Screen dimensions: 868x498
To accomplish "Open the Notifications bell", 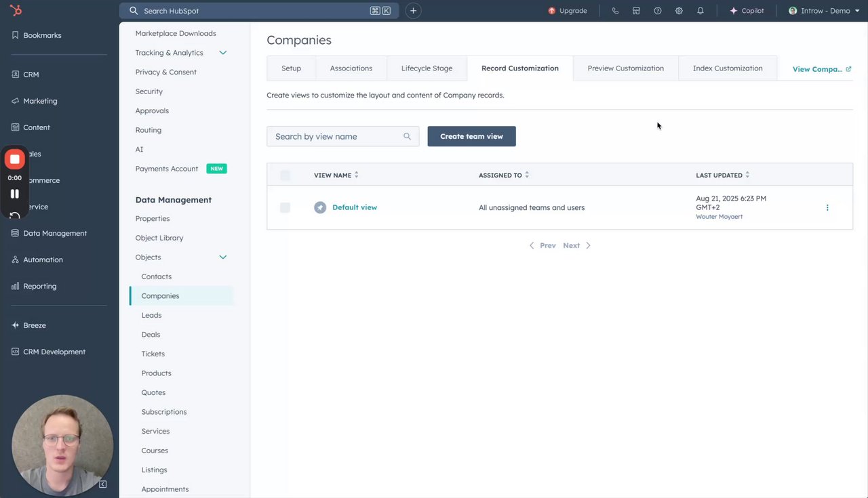I will (x=701, y=11).
